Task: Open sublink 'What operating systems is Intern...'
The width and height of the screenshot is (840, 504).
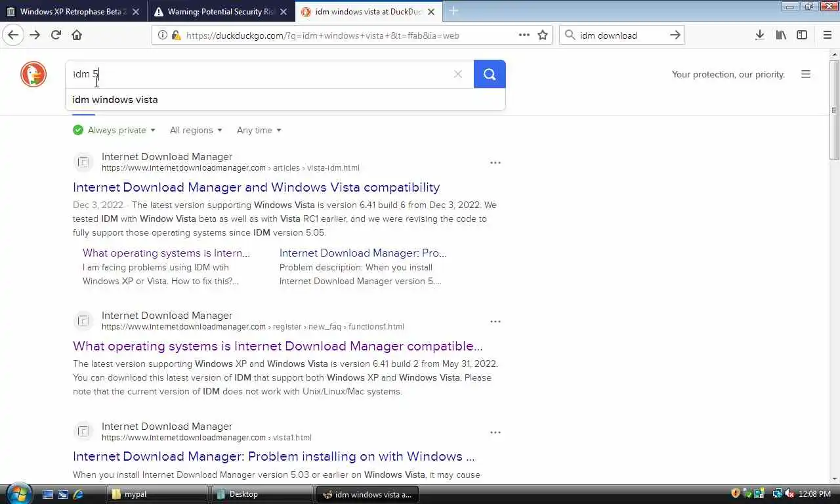Action: pyautogui.click(x=166, y=253)
